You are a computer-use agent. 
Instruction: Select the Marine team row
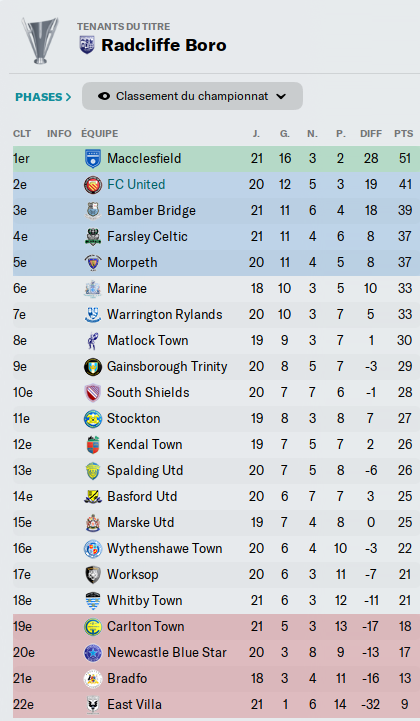point(216,289)
